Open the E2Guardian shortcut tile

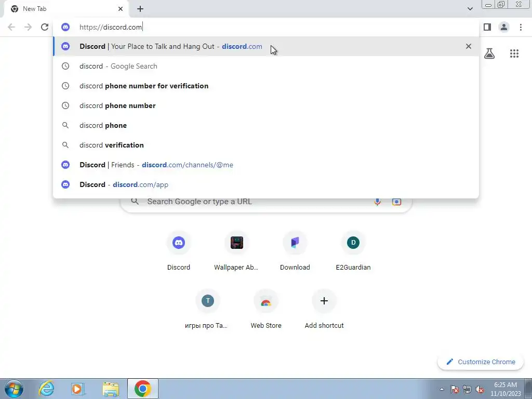(x=353, y=251)
